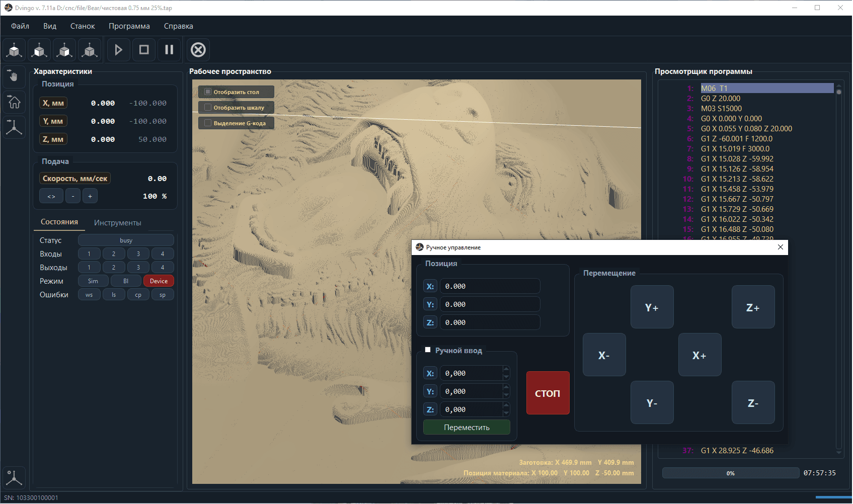Select the all-gray isometric cube view
The height and width of the screenshot is (504, 853).
[x=90, y=50]
